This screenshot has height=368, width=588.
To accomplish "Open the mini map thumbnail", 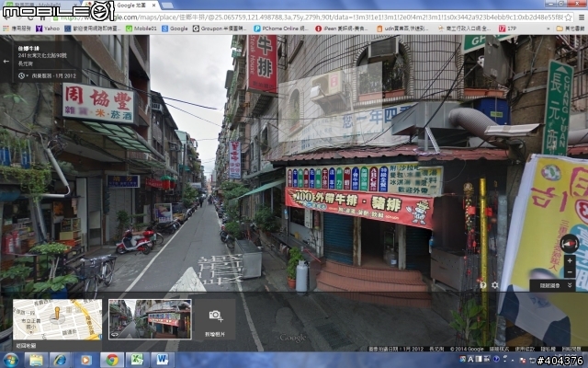I will [57, 319].
